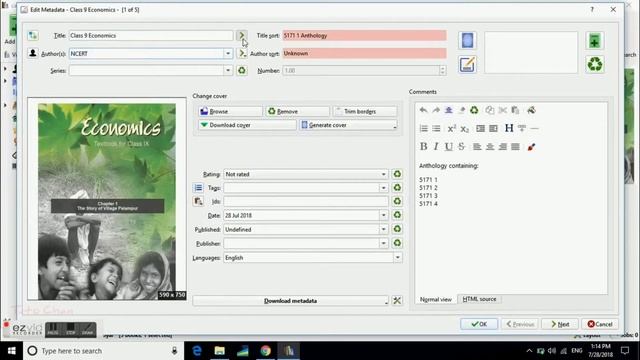Align comment text right

coord(502,147)
